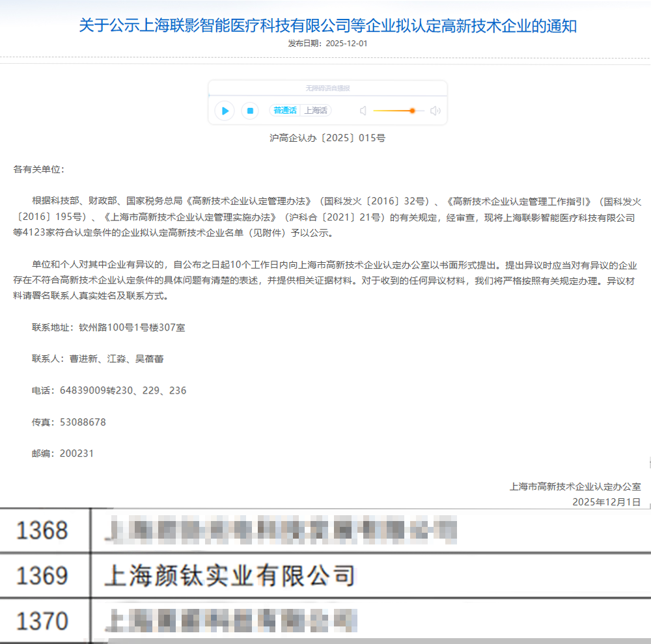Click the 各有关单位 salutation

pyautogui.click(x=38, y=169)
